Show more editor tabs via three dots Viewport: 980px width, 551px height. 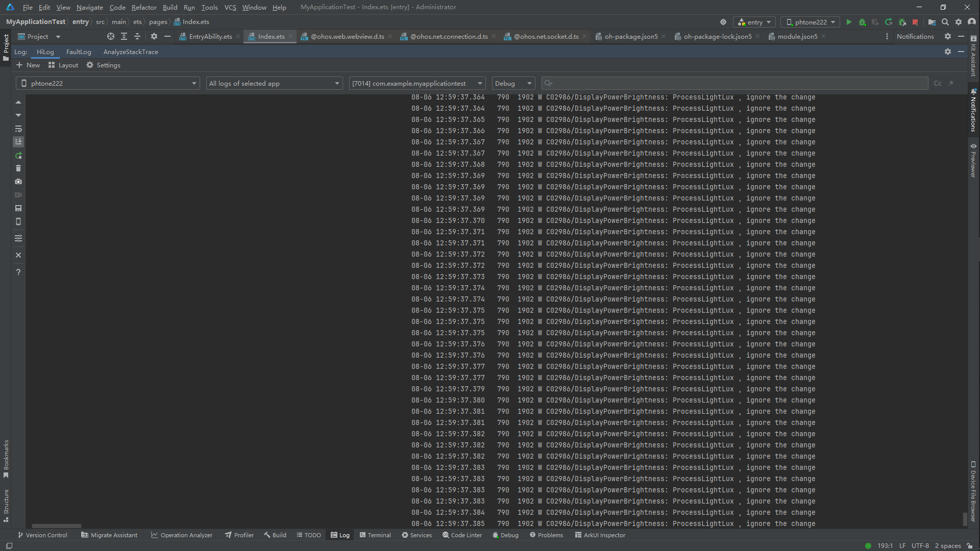click(x=887, y=36)
